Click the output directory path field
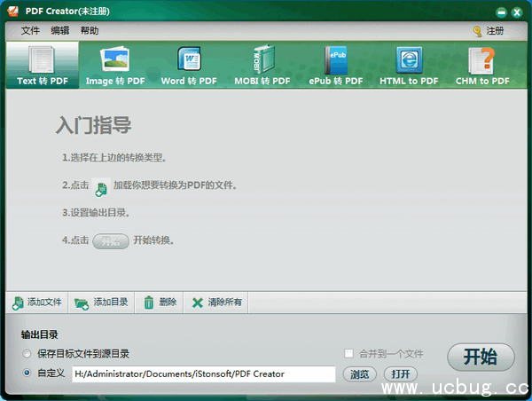 [203, 374]
